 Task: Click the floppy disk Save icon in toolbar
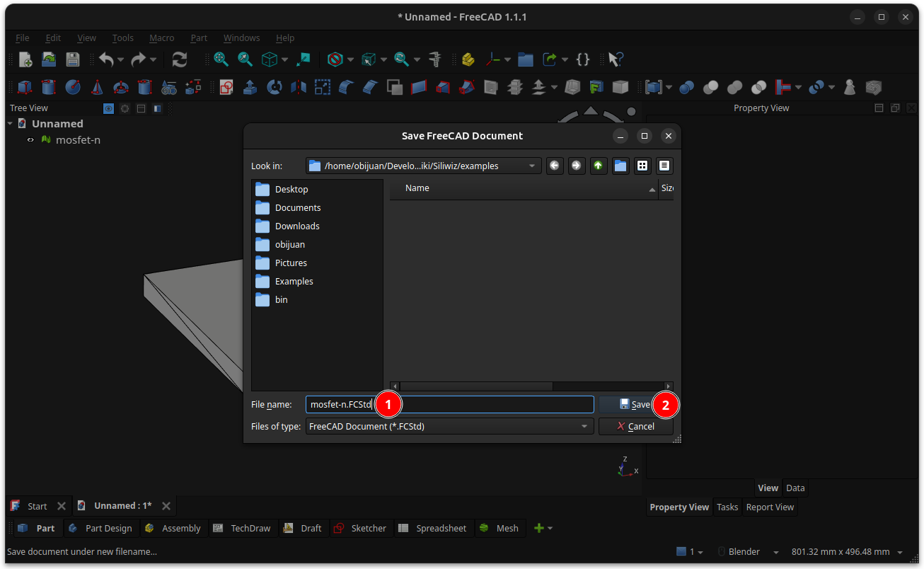tap(72, 59)
